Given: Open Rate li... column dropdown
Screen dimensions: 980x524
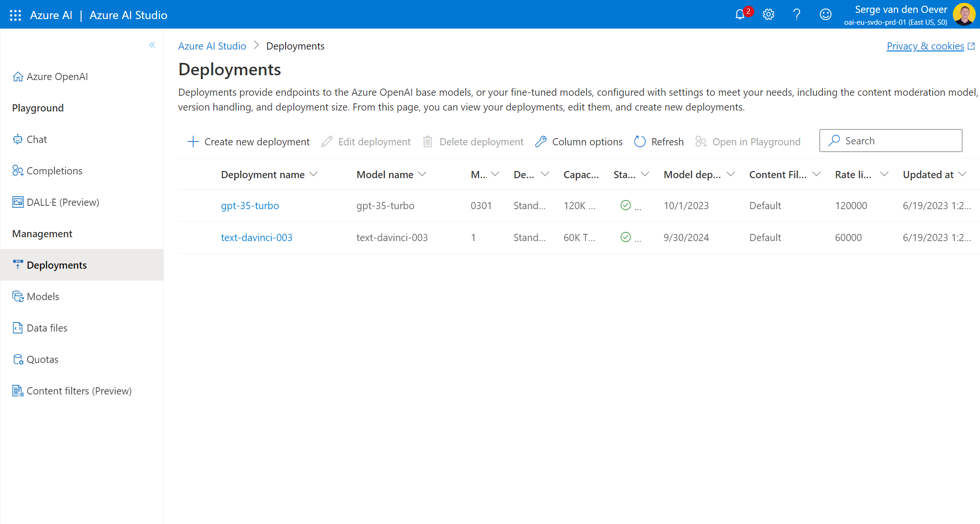Looking at the screenshot, I should coord(884,174).
